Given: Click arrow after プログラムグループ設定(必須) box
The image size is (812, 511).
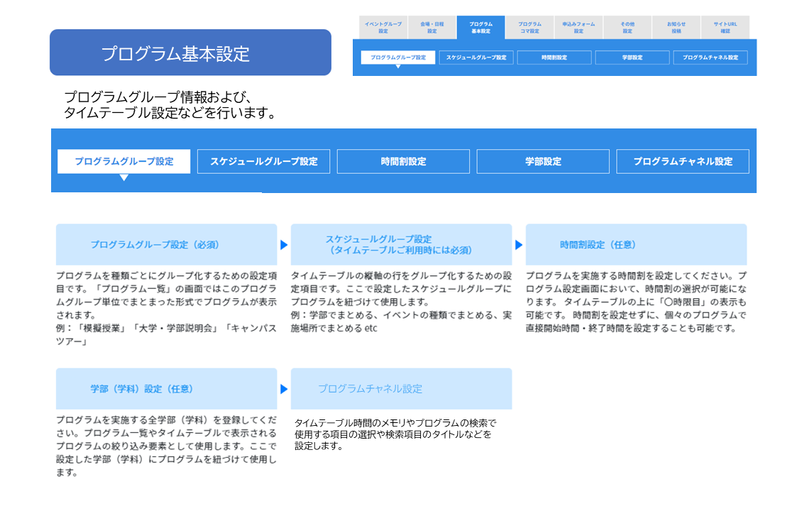Looking at the screenshot, I should pos(284,245).
